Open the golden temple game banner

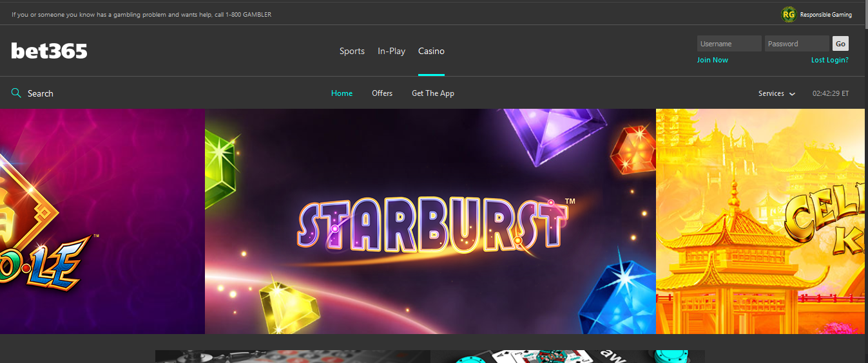click(x=762, y=221)
